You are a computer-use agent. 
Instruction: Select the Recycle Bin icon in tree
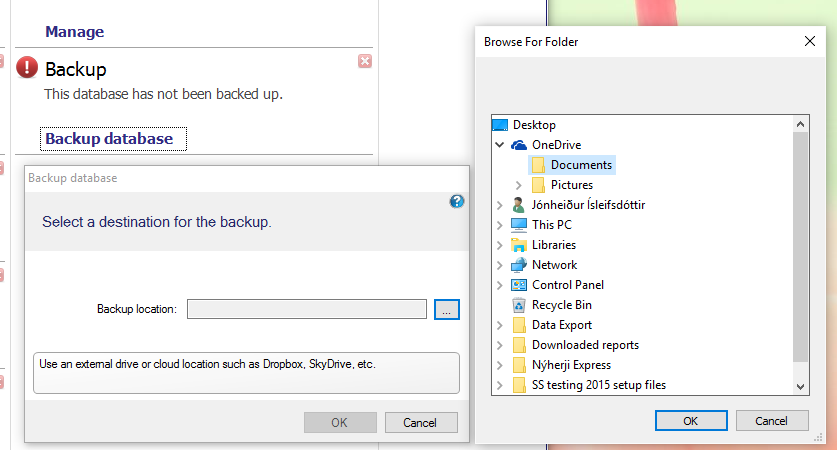click(x=519, y=305)
